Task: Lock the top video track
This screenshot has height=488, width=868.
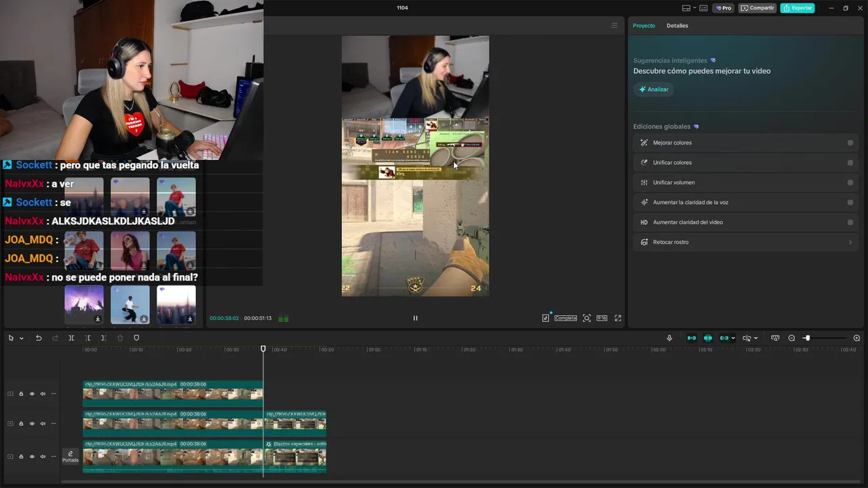Action: [21, 394]
